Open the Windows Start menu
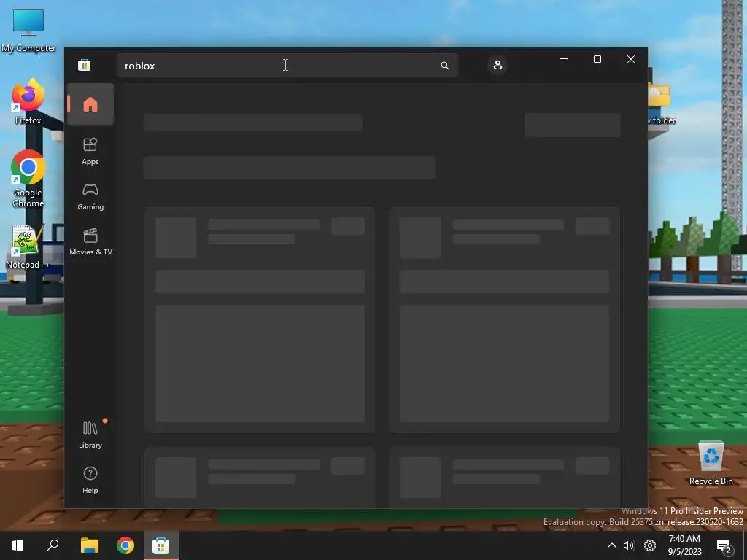 tap(18, 545)
